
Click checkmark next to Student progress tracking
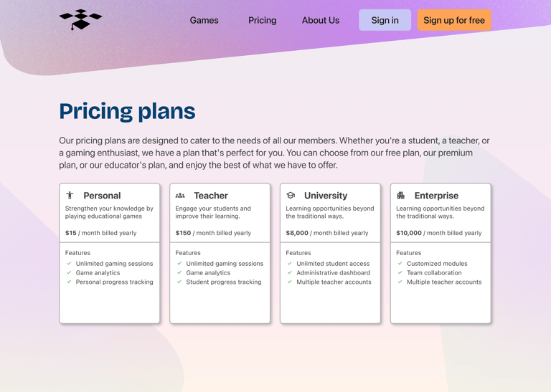point(179,282)
